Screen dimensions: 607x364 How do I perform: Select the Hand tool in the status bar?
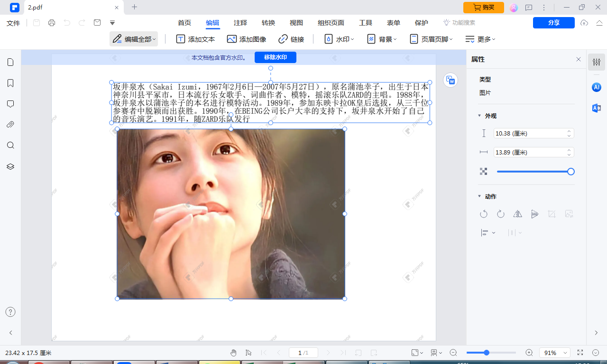233,353
